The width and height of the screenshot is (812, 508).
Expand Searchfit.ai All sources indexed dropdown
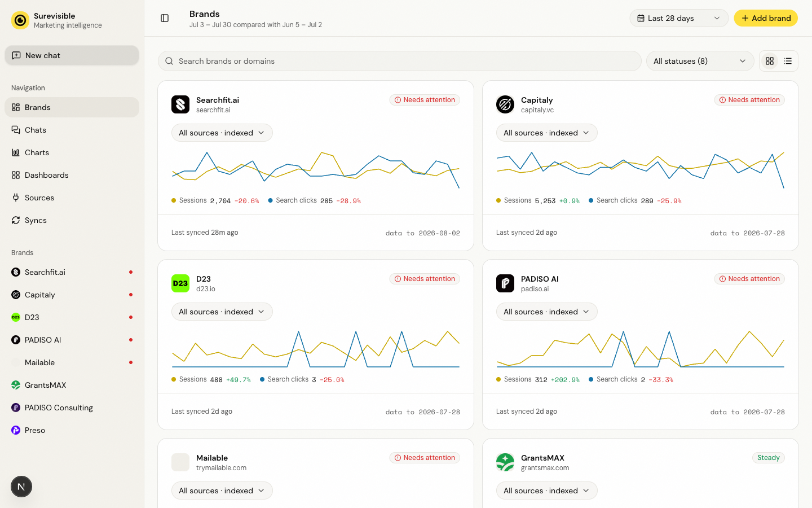[222, 133]
